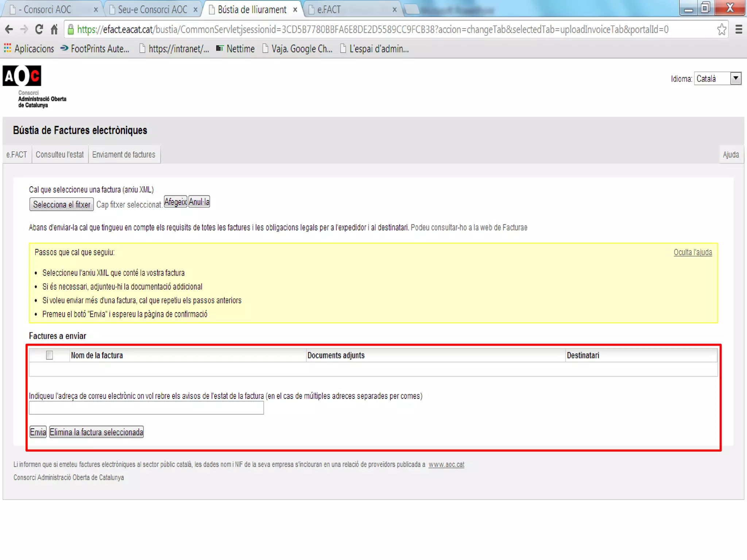Click the Afegeix button
The height and width of the screenshot is (560, 747).
(175, 202)
